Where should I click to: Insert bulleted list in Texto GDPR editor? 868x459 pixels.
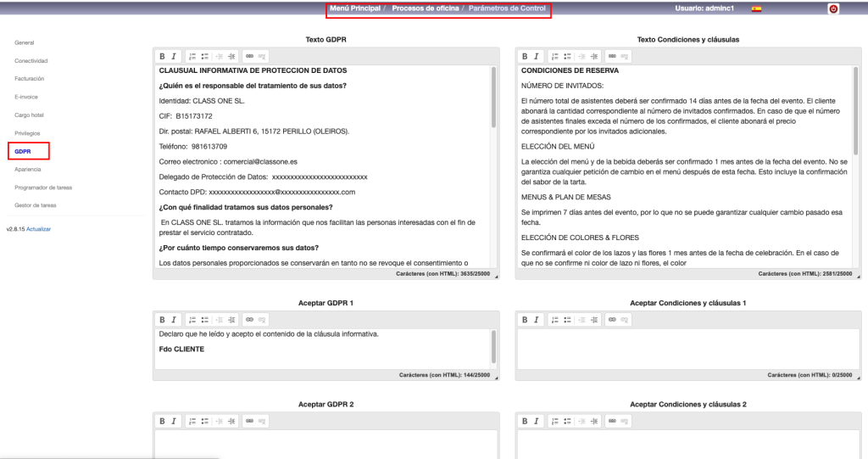click(x=204, y=56)
